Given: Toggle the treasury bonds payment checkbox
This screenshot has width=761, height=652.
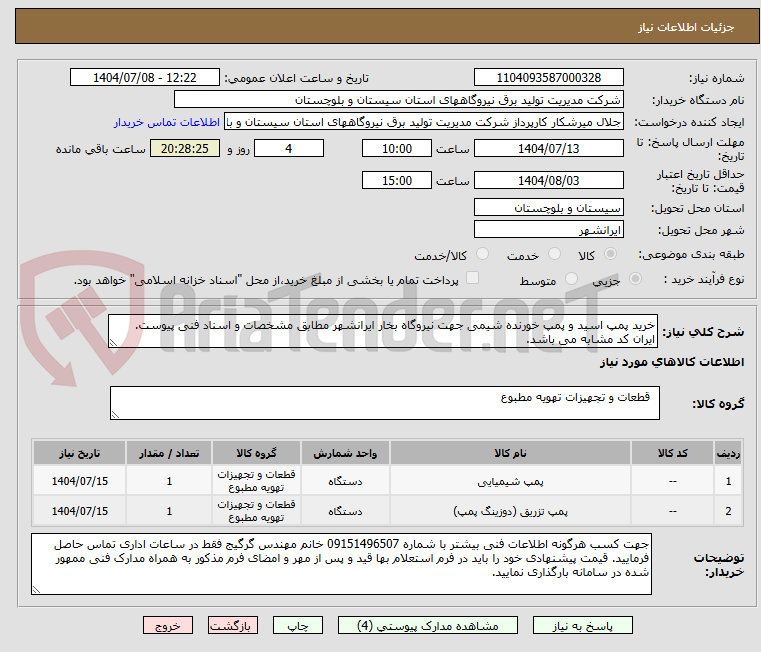Looking at the screenshot, I should pyautogui.click(x=473, y=279).
